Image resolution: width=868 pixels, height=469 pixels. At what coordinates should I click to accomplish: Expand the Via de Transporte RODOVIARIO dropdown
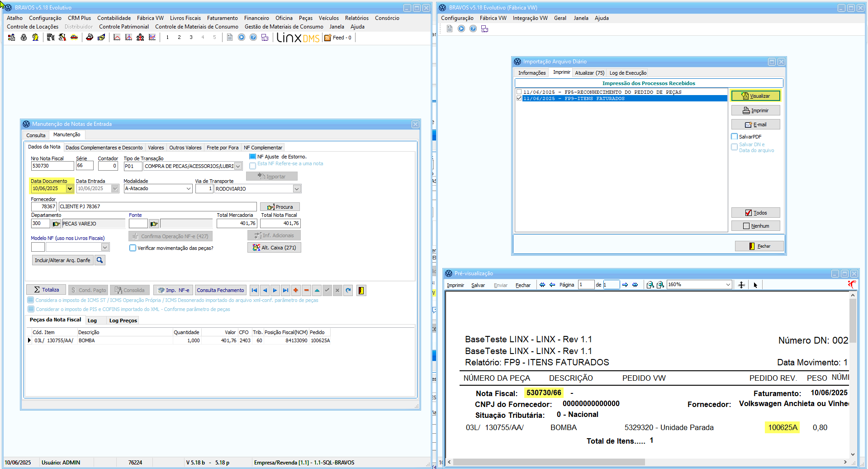point(297,189)
